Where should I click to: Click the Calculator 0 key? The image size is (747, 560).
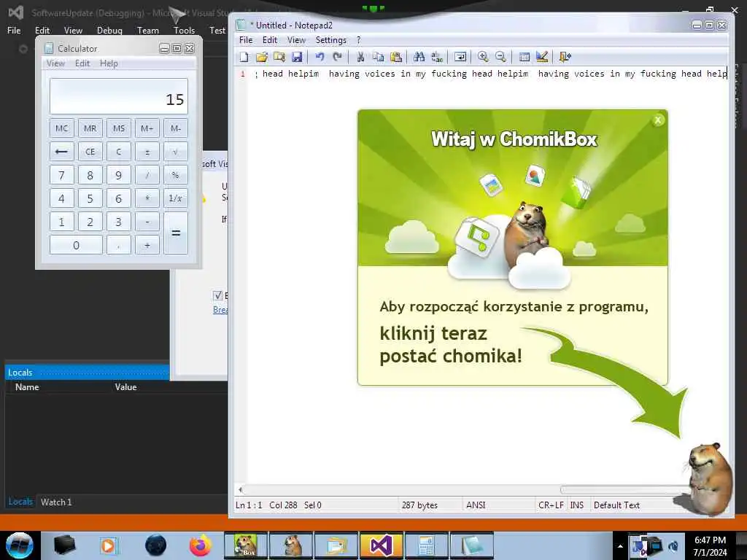coord(76,245)
